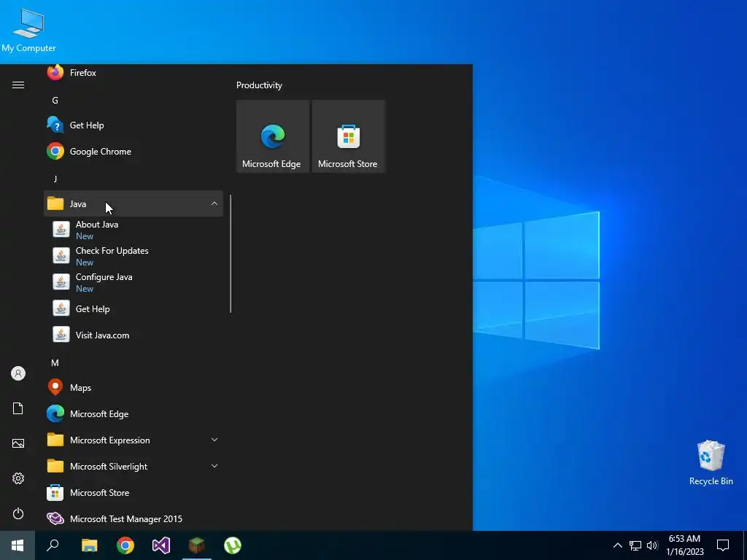Viewport: 747px width, 560px height.
Task: Open the notification Action Center
Action: point(723,545)
